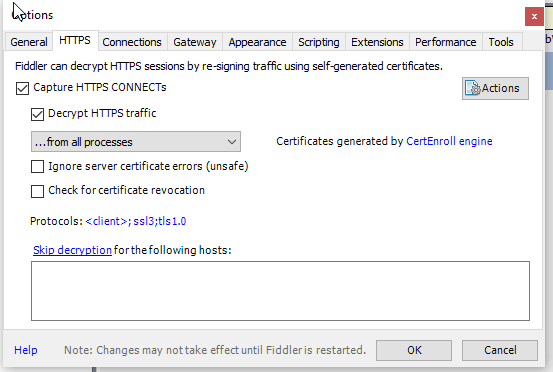
Task: Click the Actions button certificate icon
Action: coord(473,88)
